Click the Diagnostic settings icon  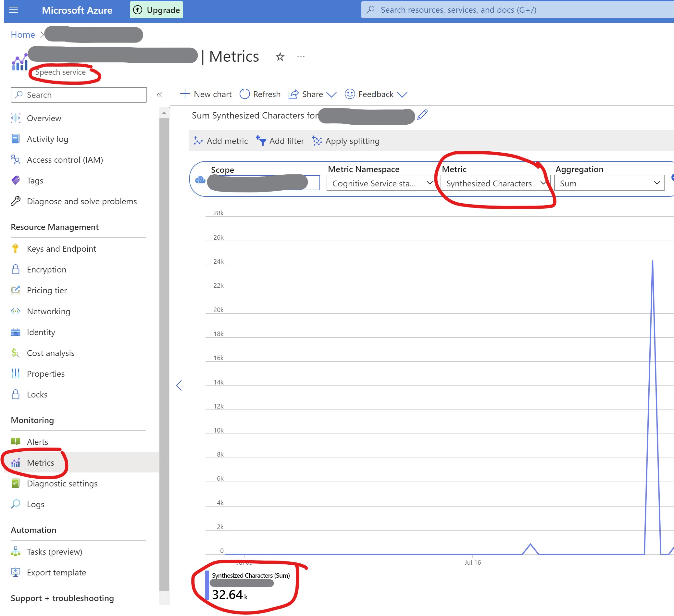tap(16, 484)
